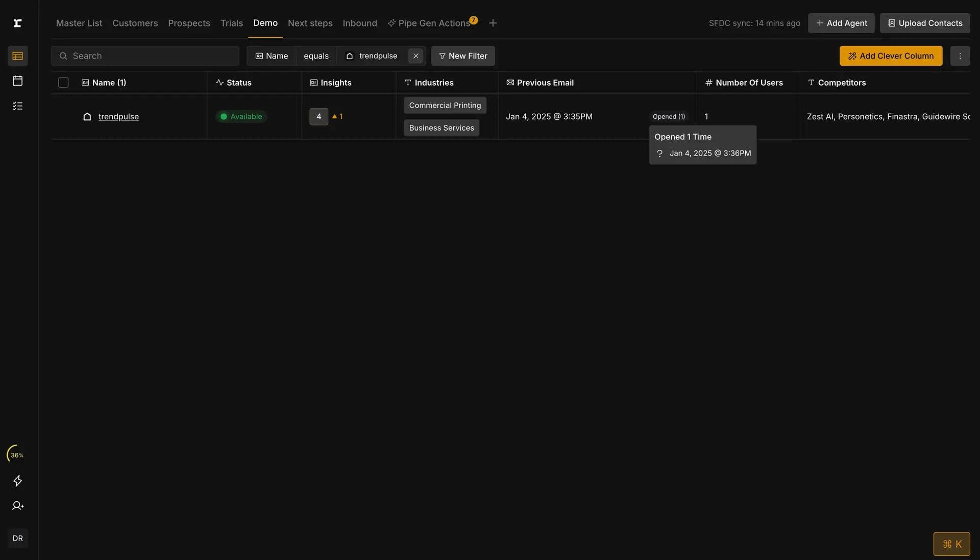Viewport: 980px width, 560px height.
Task: Open the three-dot options menu
Action: click(x=960, y=56)
